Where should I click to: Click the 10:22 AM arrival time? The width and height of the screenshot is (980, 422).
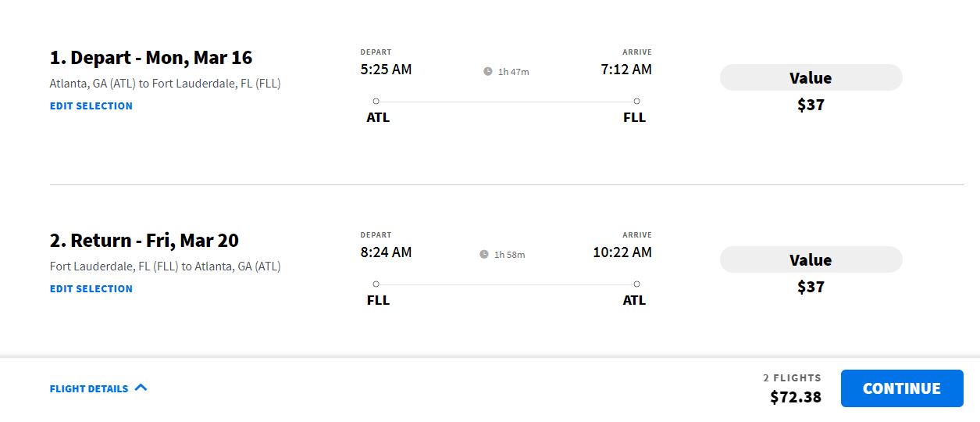[622, 252]
